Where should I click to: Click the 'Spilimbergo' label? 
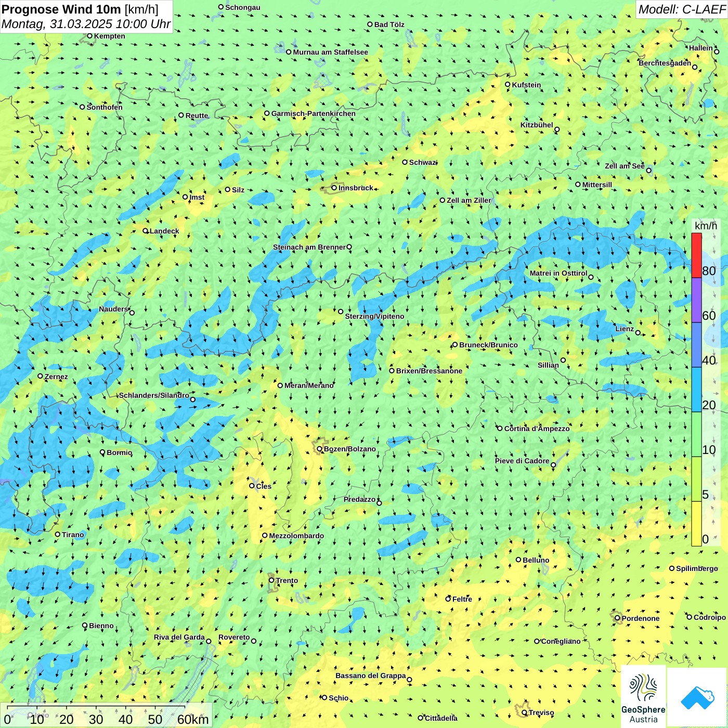(x=697, y=568)
